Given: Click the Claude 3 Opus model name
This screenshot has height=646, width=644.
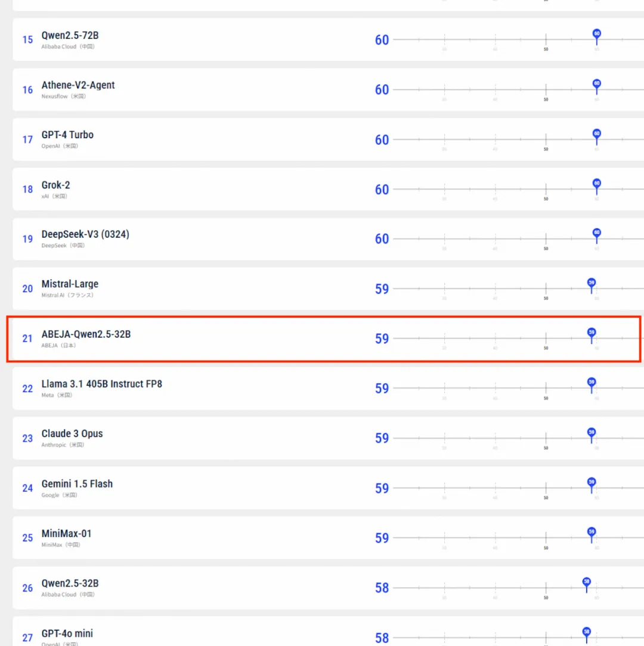Looking at the screenshot, I should (x=72, y=434).
